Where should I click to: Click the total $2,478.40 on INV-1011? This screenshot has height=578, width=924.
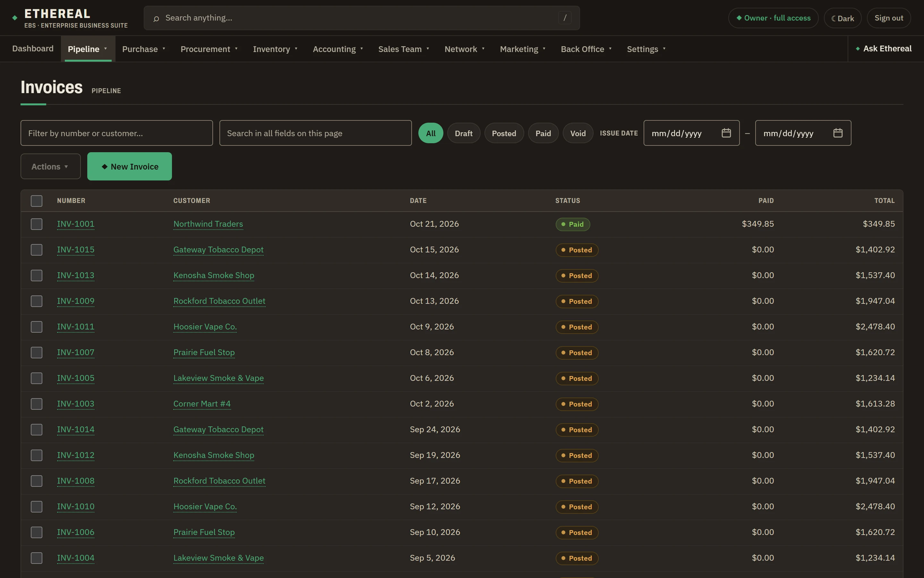click(875, 327)
